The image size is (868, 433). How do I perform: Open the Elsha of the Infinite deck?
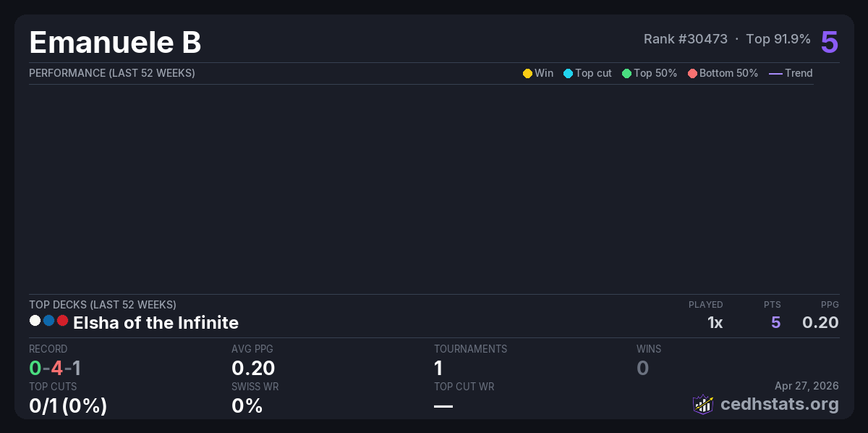(156, 322)
